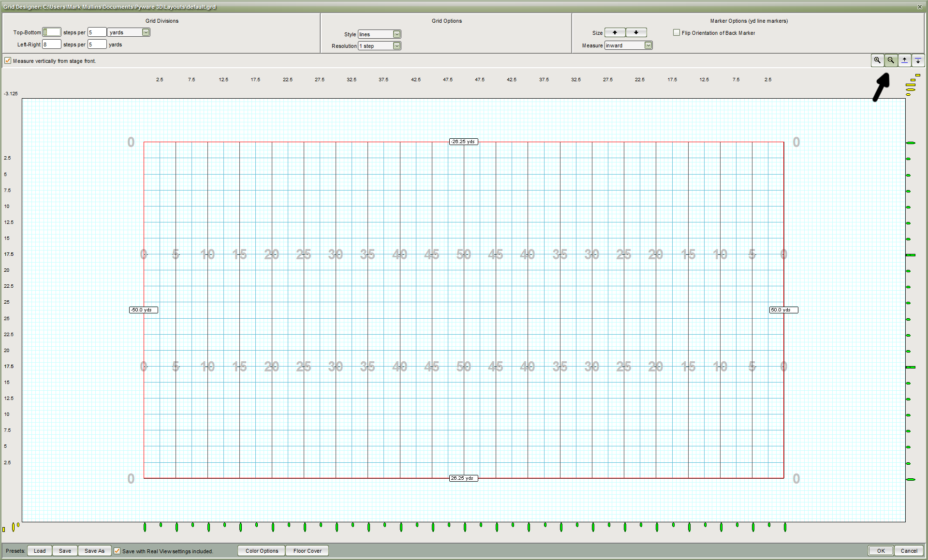Click the Left-Right steps input field
The height and width of the screenshot is (560, 928).
[x=51, y=44]
